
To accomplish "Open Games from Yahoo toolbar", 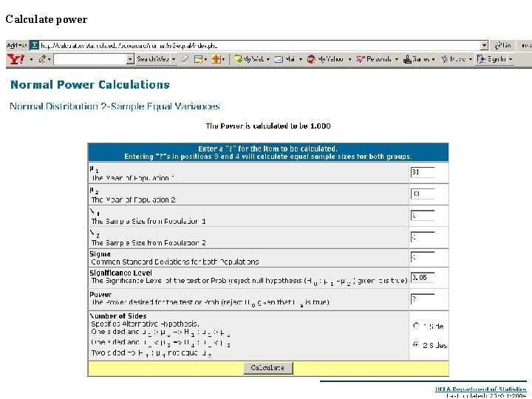I will (416, 59).
